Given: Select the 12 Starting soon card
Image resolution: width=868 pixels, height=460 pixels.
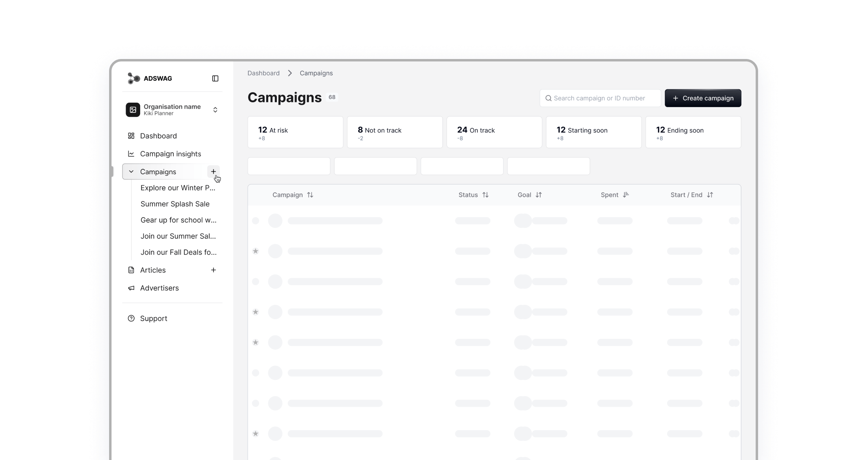Looking at the screenshot, I should (594, 132).
